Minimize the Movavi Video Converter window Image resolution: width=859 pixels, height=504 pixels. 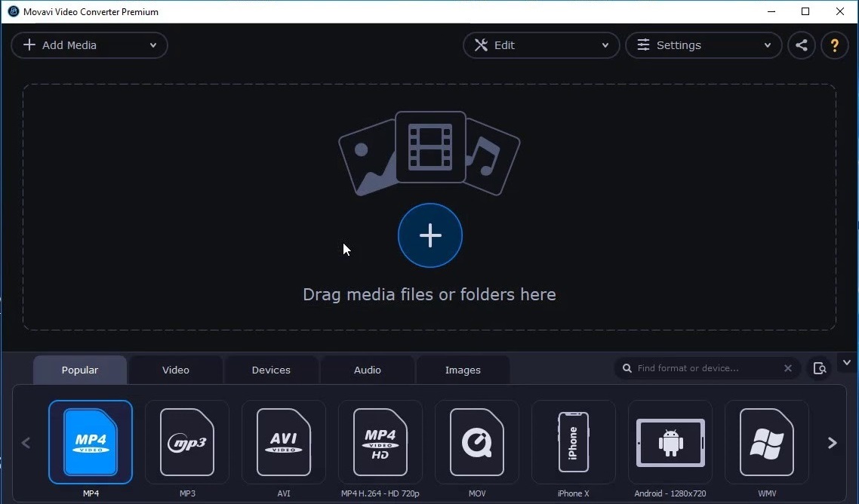771,11
